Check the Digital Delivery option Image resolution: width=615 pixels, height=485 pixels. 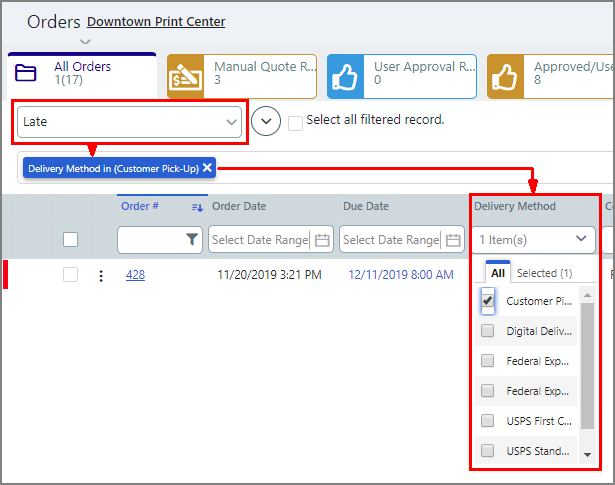pos(488,331)
